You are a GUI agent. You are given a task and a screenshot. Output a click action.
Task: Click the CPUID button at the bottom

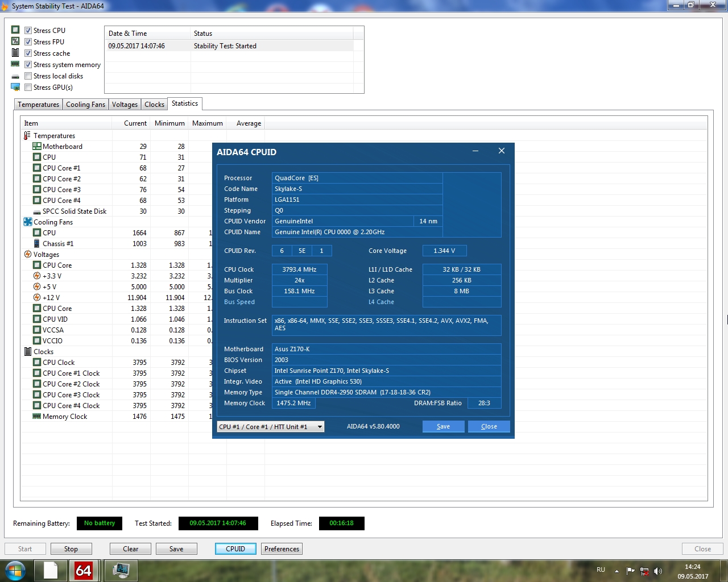click(235, 549)
